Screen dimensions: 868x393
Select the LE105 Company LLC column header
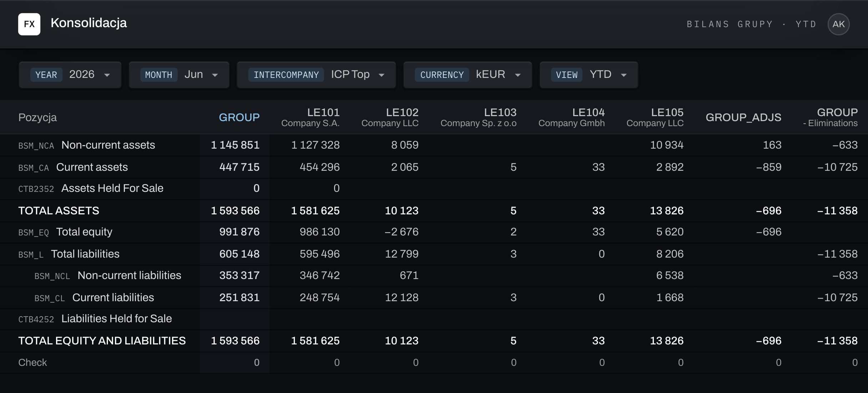(655, 117)
